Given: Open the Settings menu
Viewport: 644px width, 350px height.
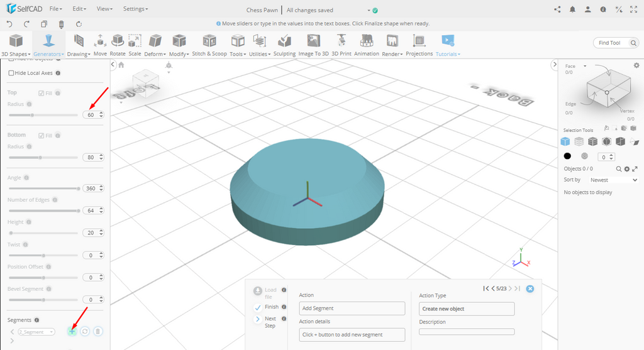Looking at the screenshot, I should tap(135, 9).
